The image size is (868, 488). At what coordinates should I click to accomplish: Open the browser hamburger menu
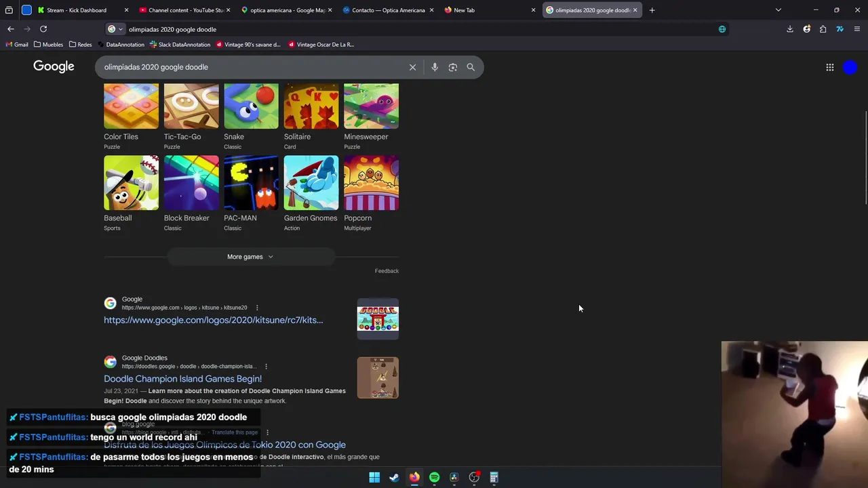[x=857, y=29]
